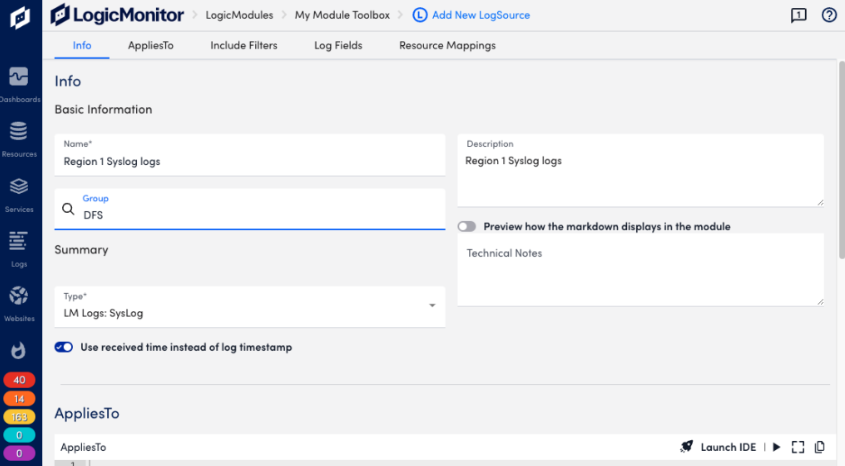Open the alerts flame icon
Image resolution: width=845 pixels, height=466 pixels.
tap(18, 351)
